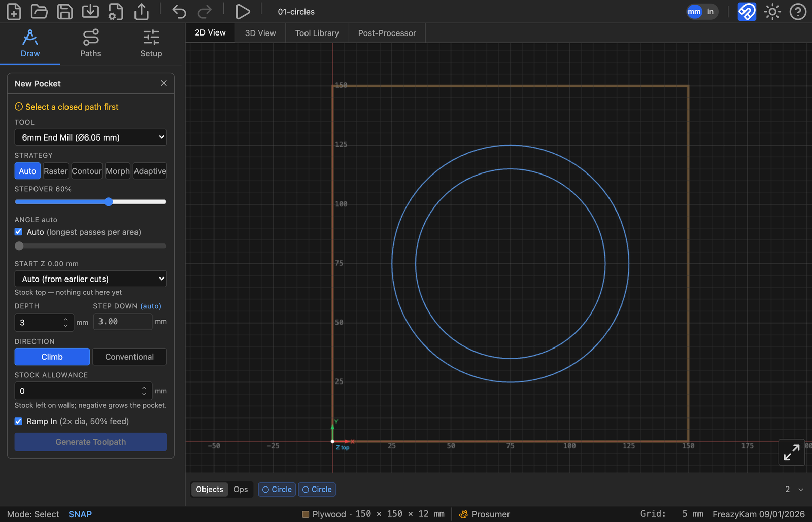Open help via the question mark icon
812x522 pixels.
pos(798,11)
